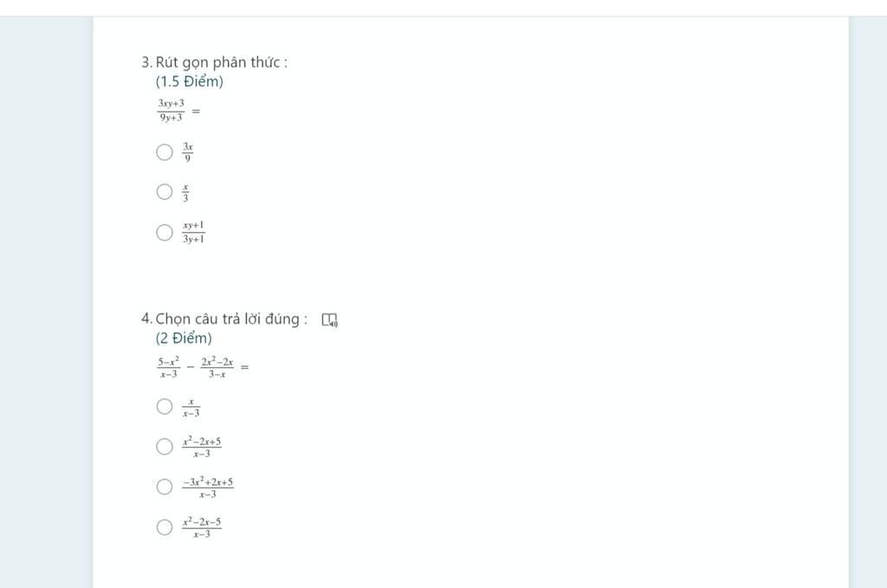Select radio for (xy+1)/(3y+1) option
This screenshot has width=887, height=588.
(165, 232)
